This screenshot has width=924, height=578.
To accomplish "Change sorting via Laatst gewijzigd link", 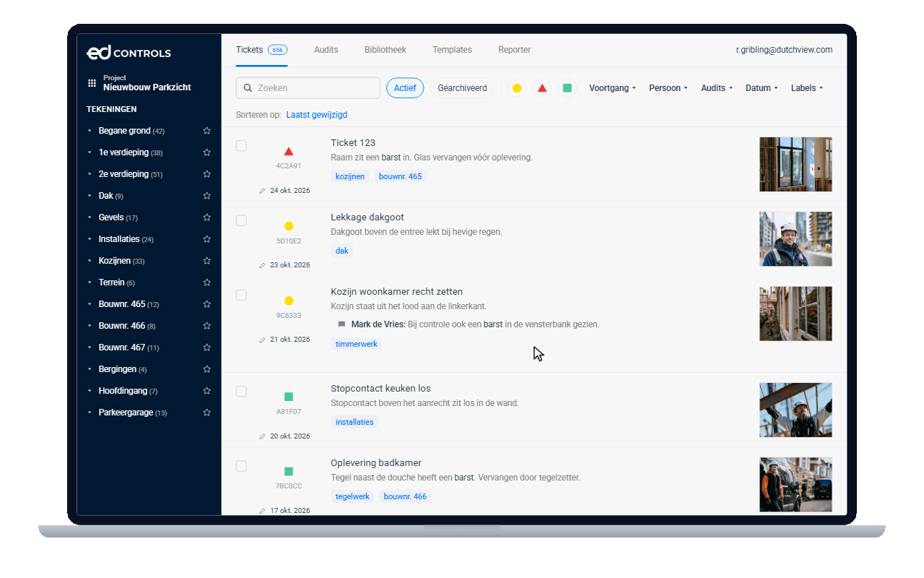I will (317, 115).
